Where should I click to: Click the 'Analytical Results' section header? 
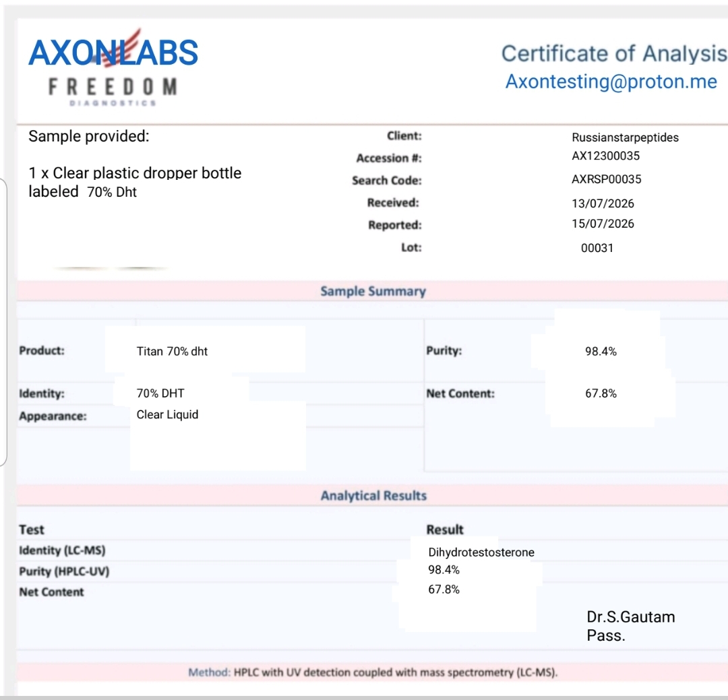(x=373, y=495)
